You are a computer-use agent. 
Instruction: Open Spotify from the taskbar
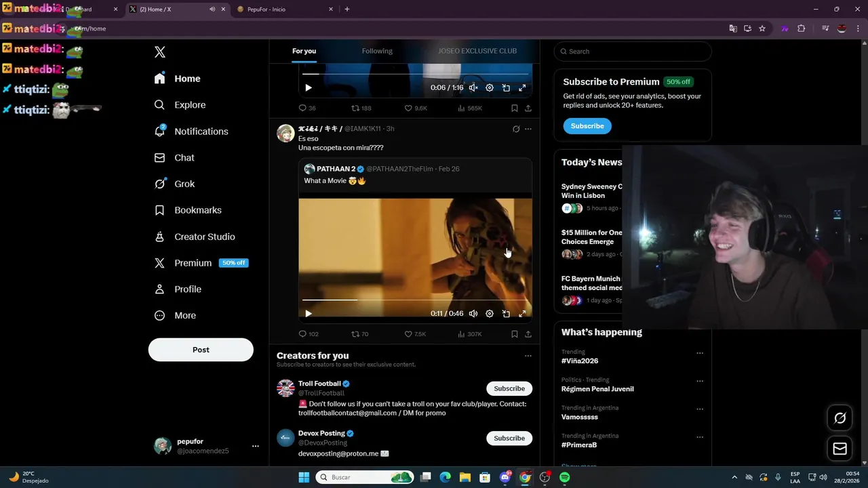click(565, 477)
